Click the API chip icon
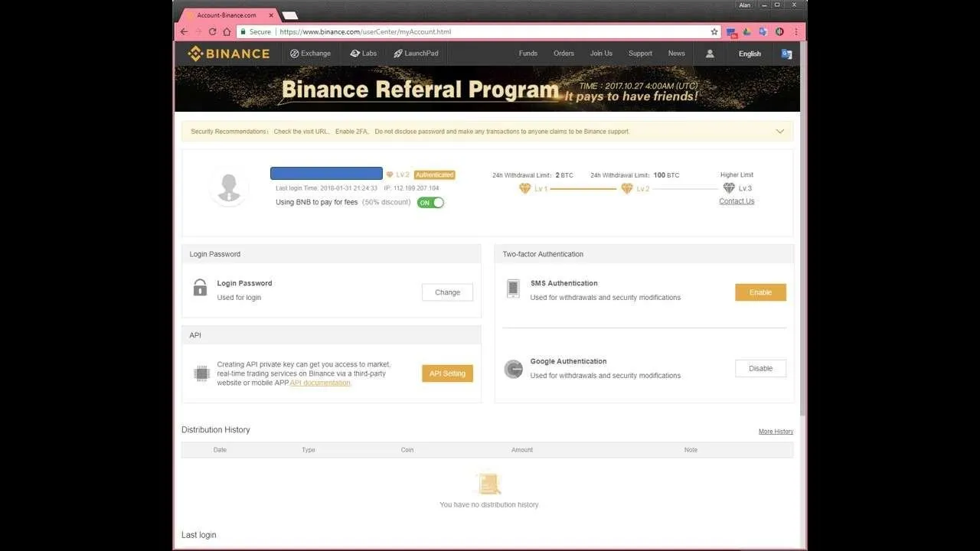Screen dimensions: 980x551 pos(201,373)
